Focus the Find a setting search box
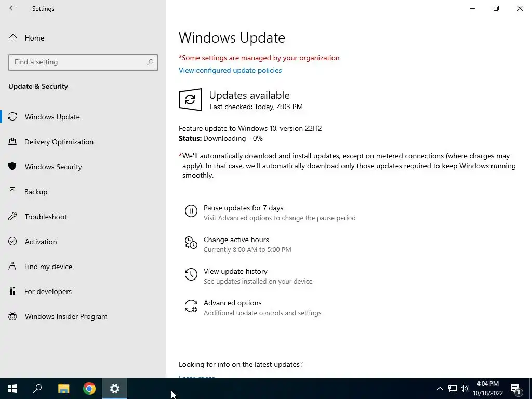Image resolution: width=532 pixels, height=399 pixels. (x=83, y=62)
